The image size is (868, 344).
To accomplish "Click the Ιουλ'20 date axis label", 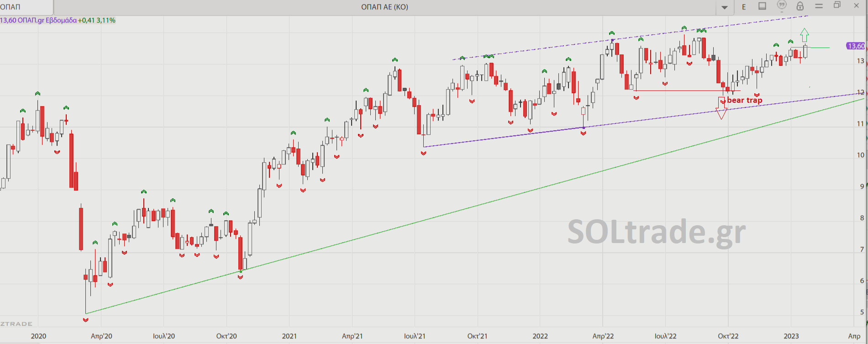I will (x=164, y=336).
